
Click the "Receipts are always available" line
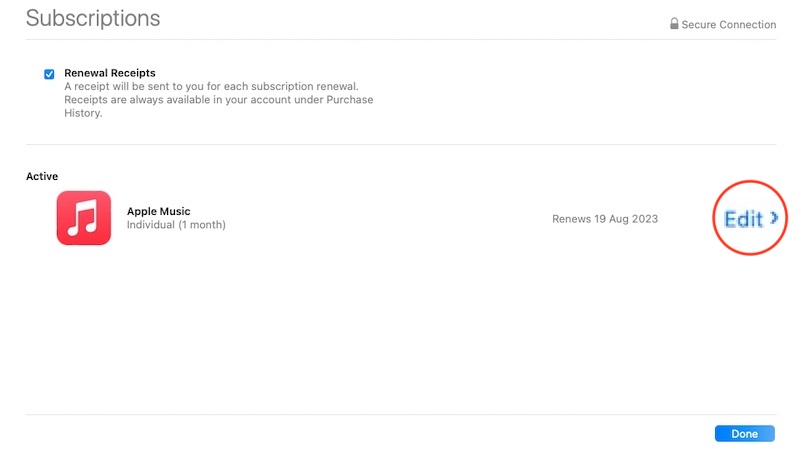click(218, 100)
